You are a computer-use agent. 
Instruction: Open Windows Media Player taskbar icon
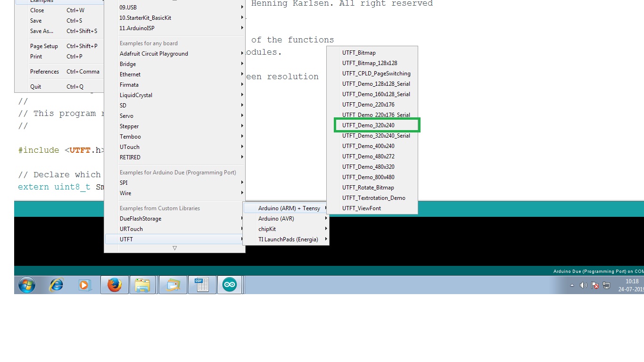click(x=84, y=285)
